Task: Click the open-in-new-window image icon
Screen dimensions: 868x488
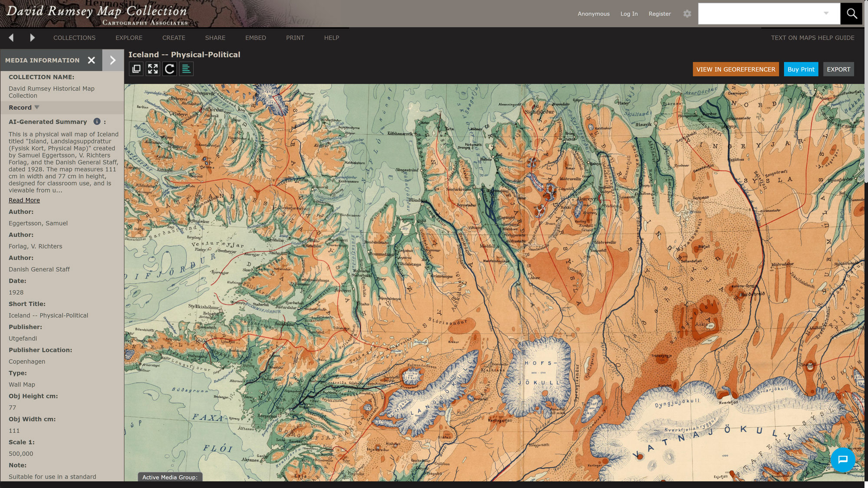Action: pyautogui.click(x=136, y=69)
